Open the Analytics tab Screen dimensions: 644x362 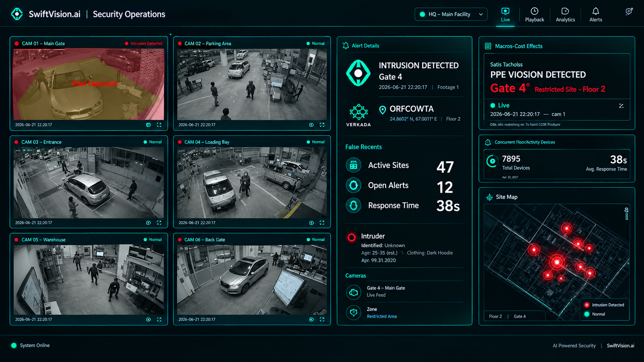[x=565, y=15]
